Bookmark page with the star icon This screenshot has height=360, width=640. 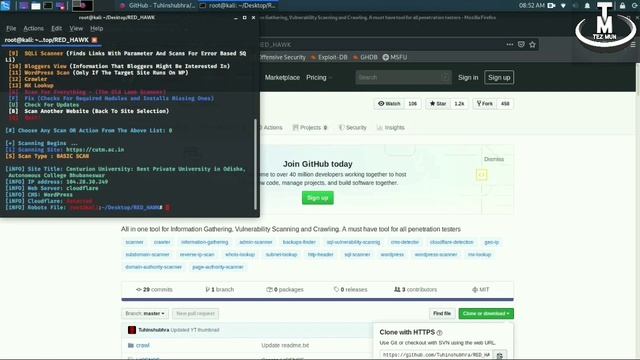[x=532, y=44]
